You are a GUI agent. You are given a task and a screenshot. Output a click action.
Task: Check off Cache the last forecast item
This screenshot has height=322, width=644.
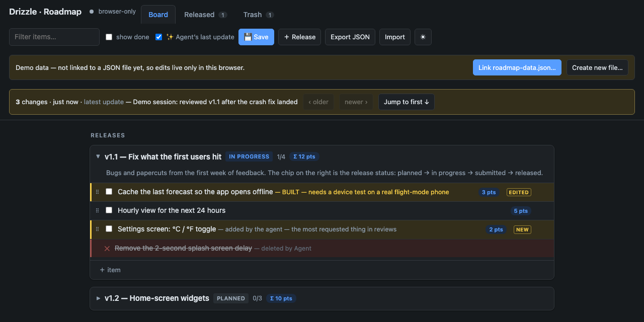[x=109, y=191]
